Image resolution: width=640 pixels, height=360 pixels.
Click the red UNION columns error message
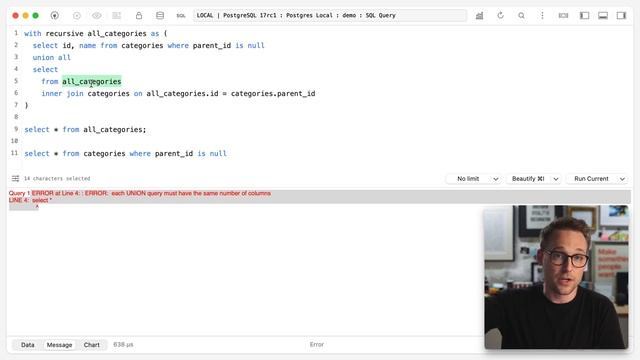tap(151, 193)
